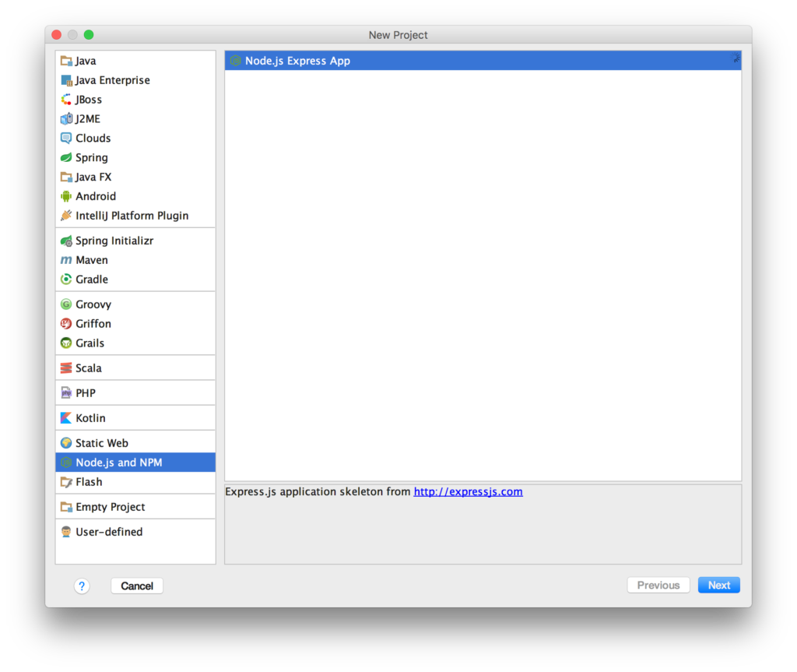Viewport: 797px width, 672px height.
Task: Click the Java folder icon
Action: (x=66, y=61)
